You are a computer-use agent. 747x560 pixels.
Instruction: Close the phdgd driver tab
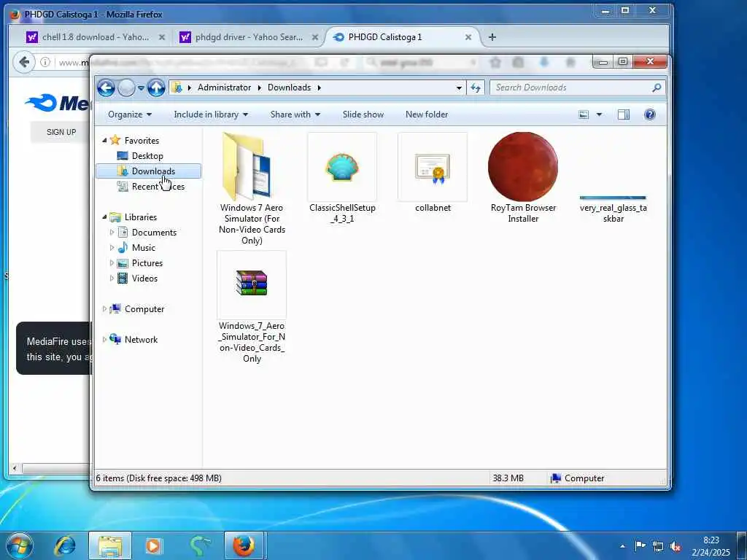click(x=314, y=37)
